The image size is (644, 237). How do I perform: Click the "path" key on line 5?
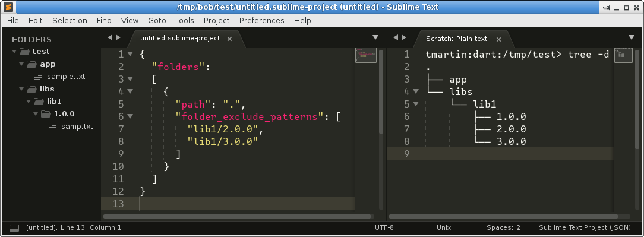click(x=193, y=105)
